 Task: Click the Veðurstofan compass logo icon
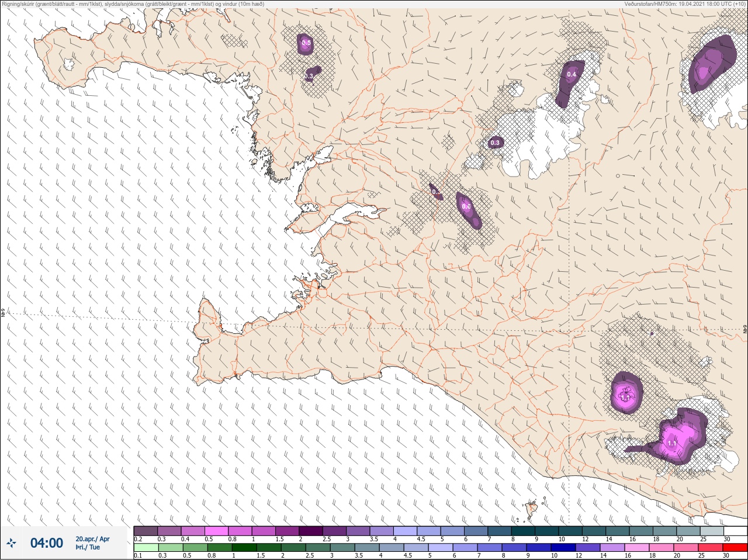tap(12, 543)
